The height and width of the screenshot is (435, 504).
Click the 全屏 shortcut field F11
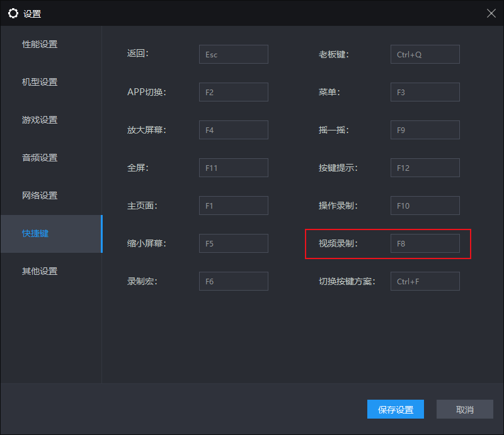233,168
